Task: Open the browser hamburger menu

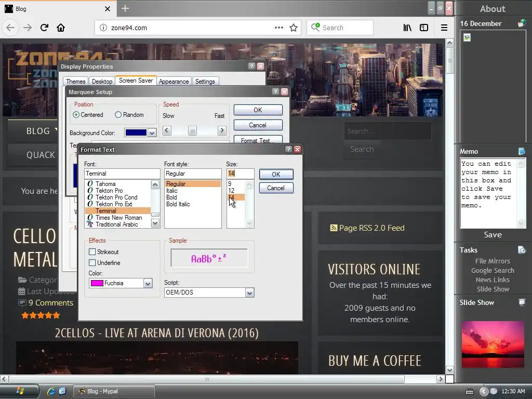Action: pos(444,28)
